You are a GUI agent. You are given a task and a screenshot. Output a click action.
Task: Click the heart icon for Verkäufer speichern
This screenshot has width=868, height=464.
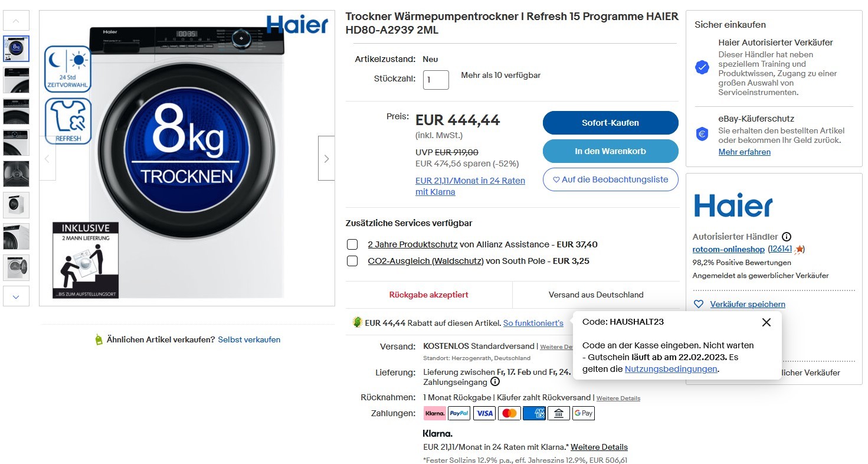coord(699,304)
